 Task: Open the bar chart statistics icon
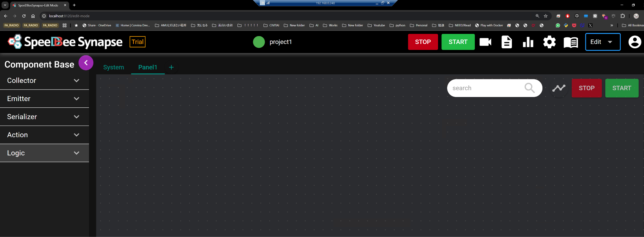click(528, 42)
